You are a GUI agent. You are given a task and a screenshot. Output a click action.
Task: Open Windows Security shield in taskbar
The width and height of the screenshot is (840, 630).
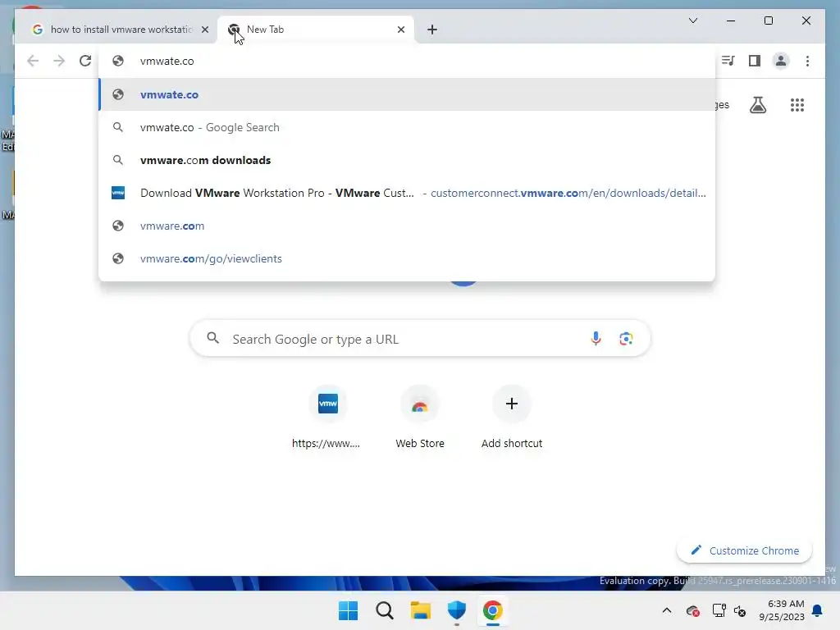pos(456,610)
